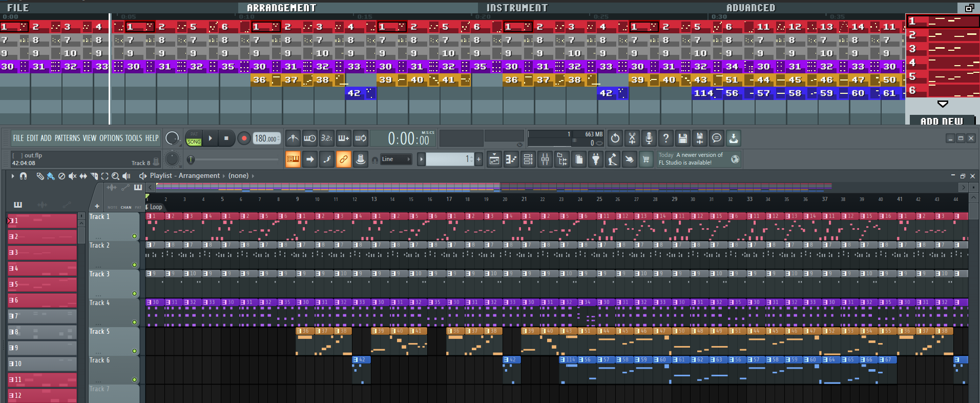Enable overdub blend recording icon
980x403 pixels.
coord(344,138)
